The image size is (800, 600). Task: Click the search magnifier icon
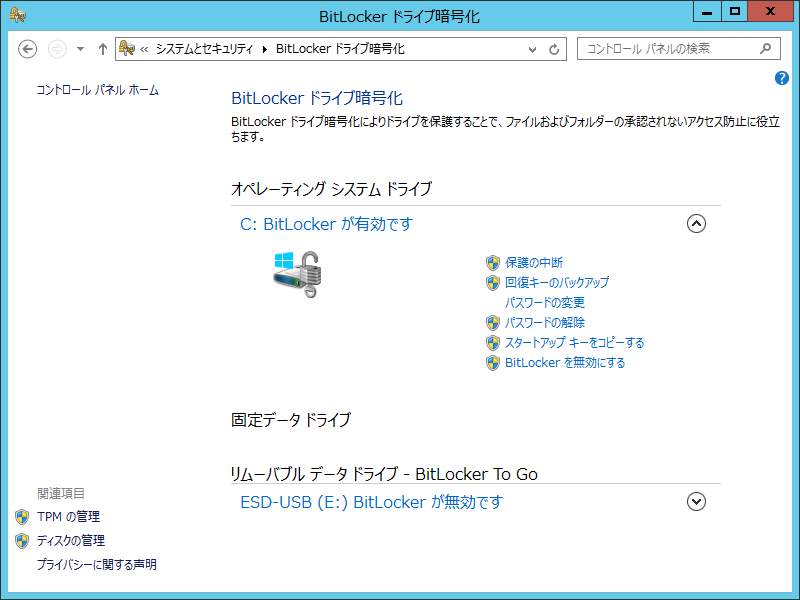click(x=765, y=48)
